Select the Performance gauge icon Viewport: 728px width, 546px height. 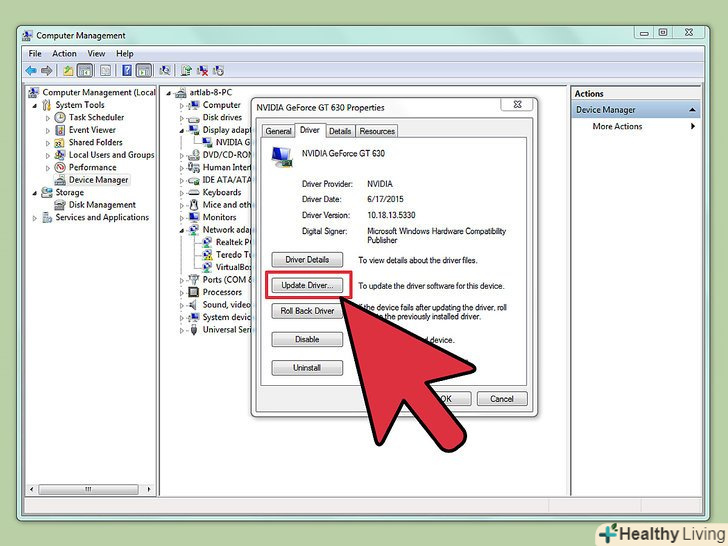tap(60, 167)
